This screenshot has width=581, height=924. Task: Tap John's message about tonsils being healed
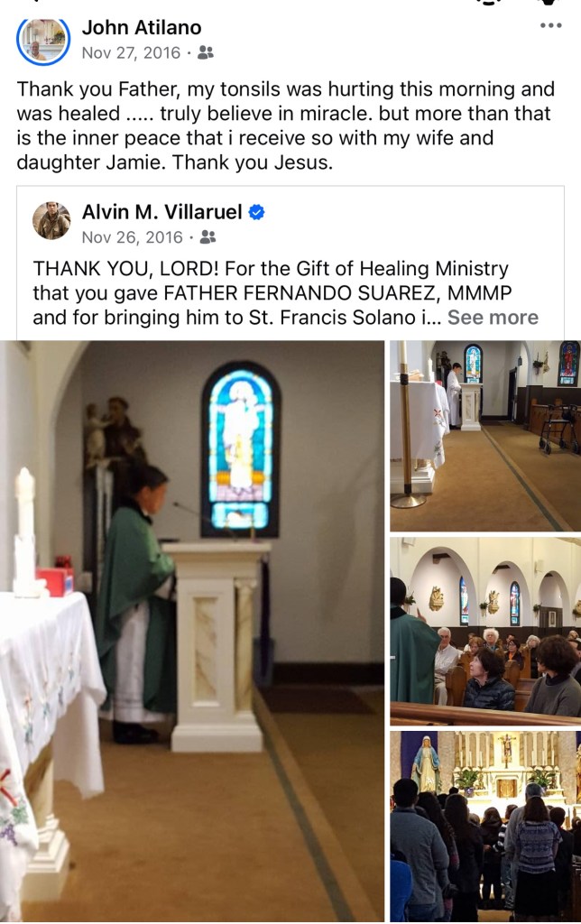[286, 125]
